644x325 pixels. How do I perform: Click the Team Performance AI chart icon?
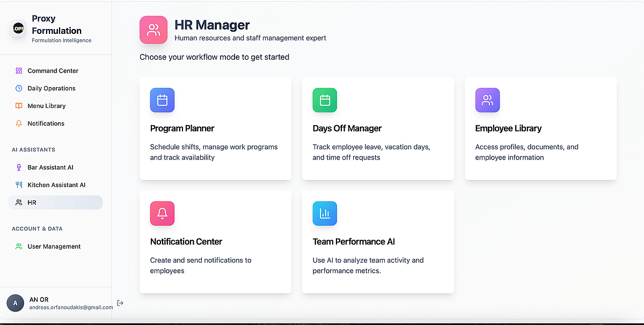pyautogui.click(x=325, y=214)
